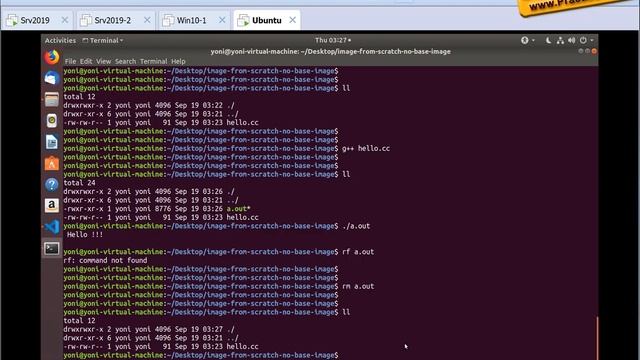This screenshot has height=360, width=640.
Task: Click the terminal vertical scrollbar
Action: coord(597,338)
